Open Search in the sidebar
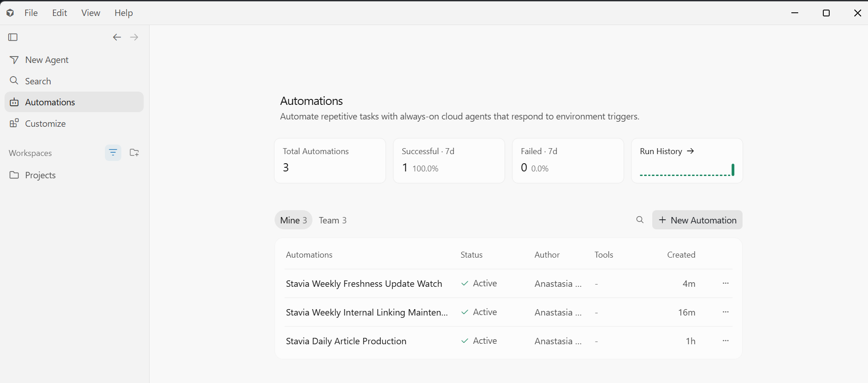 pyautogui.click(x=74, y=81)
